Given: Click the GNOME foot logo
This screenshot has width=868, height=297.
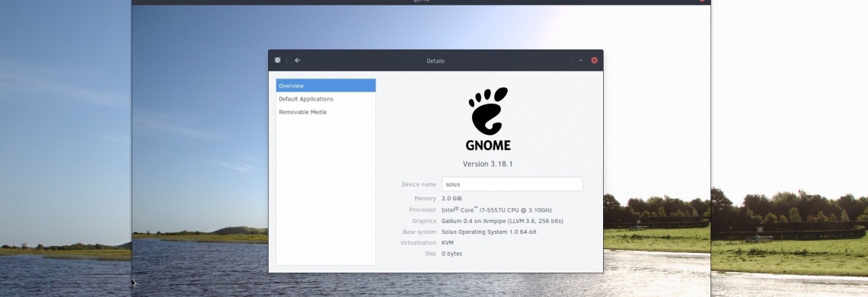Looking at the screenshot, I should 488,119.
